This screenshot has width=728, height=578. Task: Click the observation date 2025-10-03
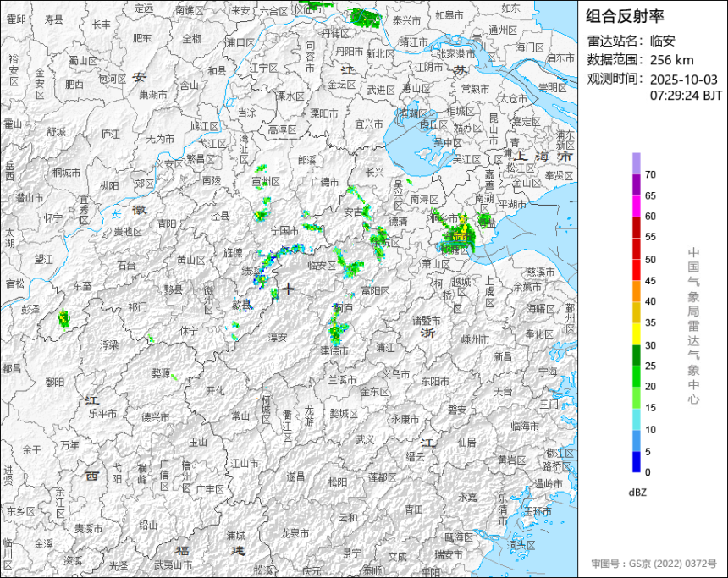685,80
